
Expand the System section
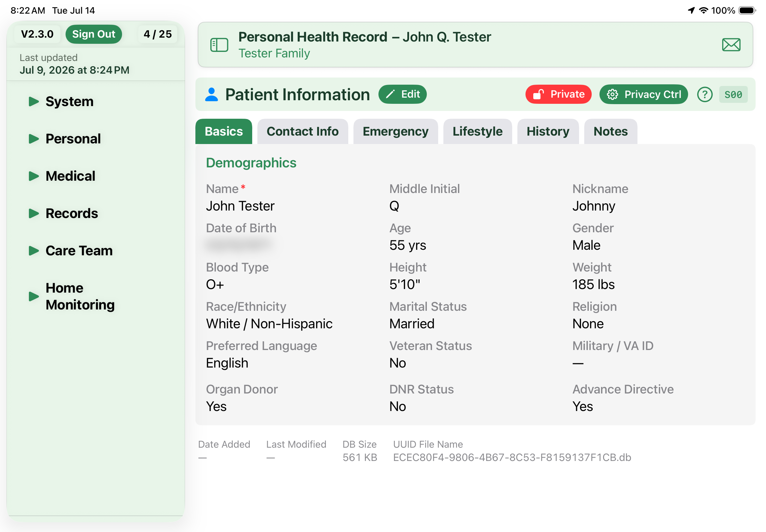click(61, 101)
